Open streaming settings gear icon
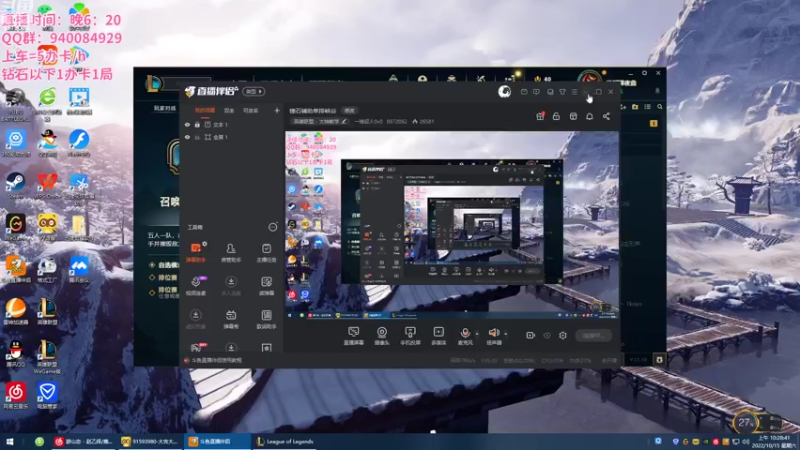 pyautogui.click(x=563, y=335)
